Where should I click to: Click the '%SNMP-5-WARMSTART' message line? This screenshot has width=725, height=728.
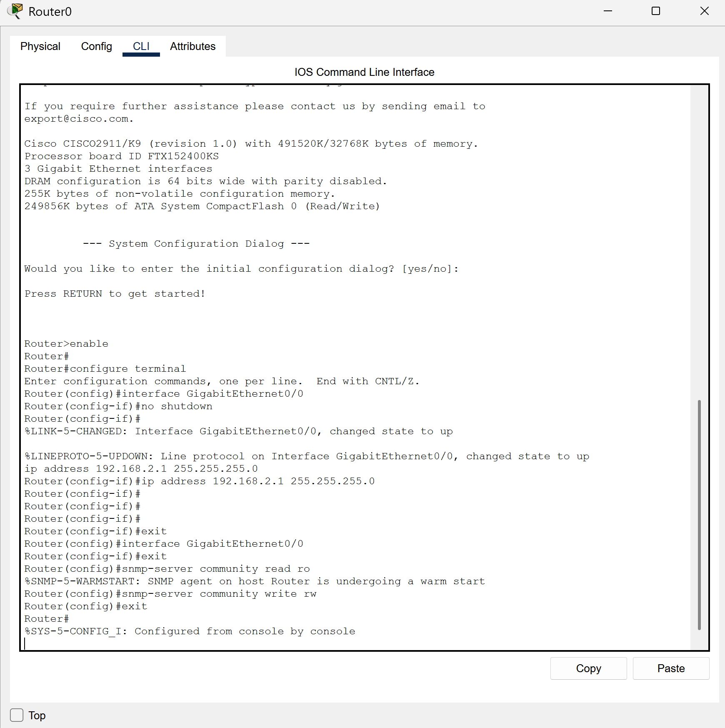255,581
